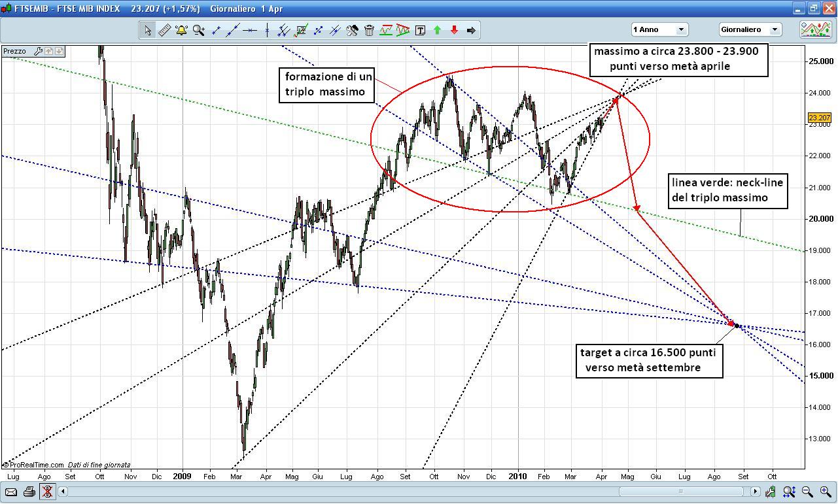Screen dimensions: 838x504
Task: Click the scrollbar left arrow
Action: click(63, 492)
